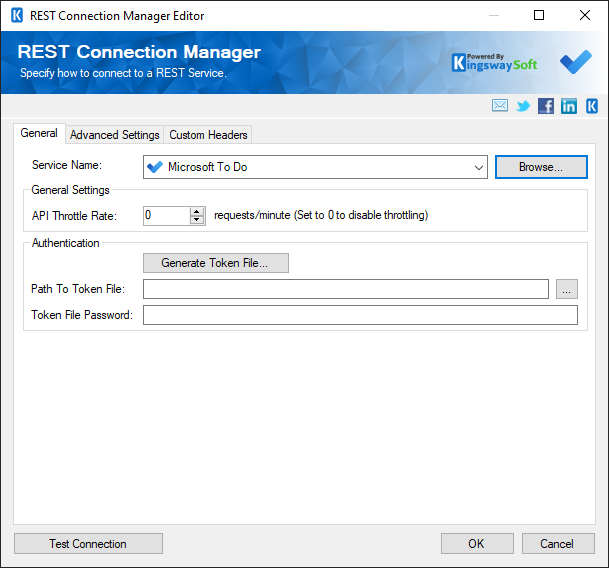Click the title bar K application icon
This screenshot has width=609, height=568.
pyautogui.click(x=17, y=16)
